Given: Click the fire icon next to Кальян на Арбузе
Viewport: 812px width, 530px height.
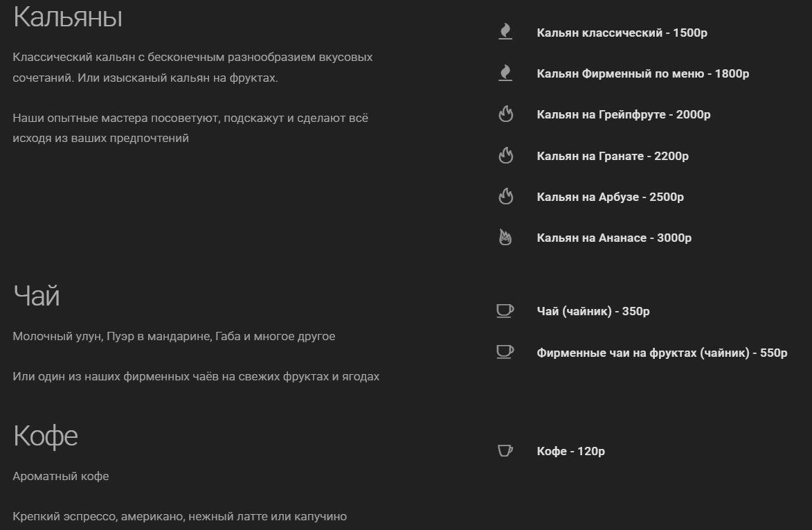Looking at the screenshot, I should point(506,196).
